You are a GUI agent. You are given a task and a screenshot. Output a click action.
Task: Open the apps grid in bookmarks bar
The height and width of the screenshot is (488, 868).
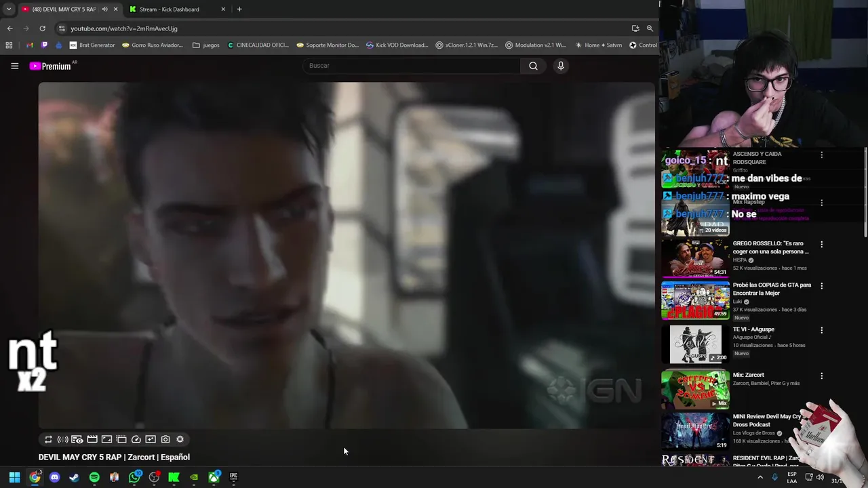[x=9, y=45]
